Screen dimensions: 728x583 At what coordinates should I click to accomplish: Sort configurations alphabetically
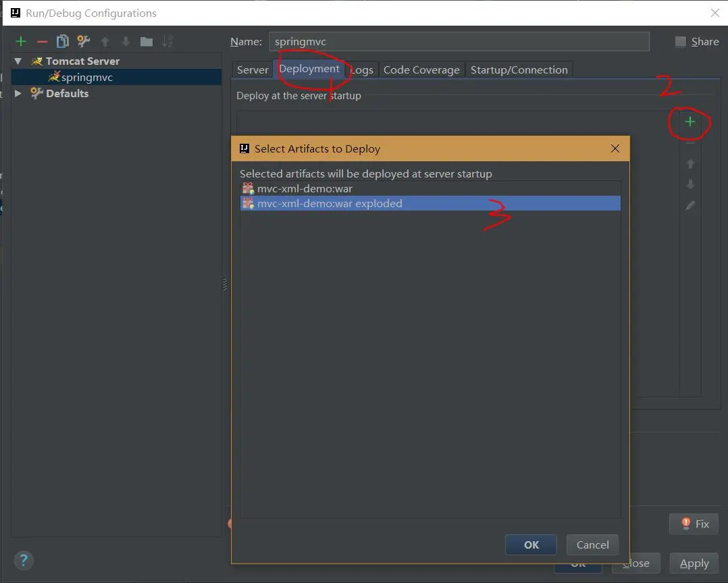(x=167, y=42)
